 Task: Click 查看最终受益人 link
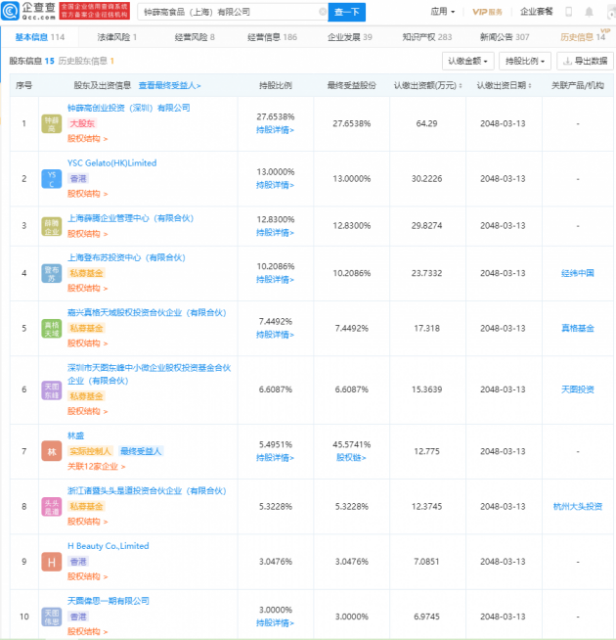point(170,85)
